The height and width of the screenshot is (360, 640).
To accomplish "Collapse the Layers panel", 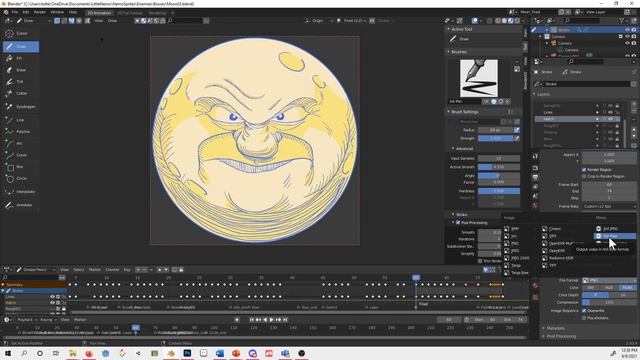I will coord(534,94).
